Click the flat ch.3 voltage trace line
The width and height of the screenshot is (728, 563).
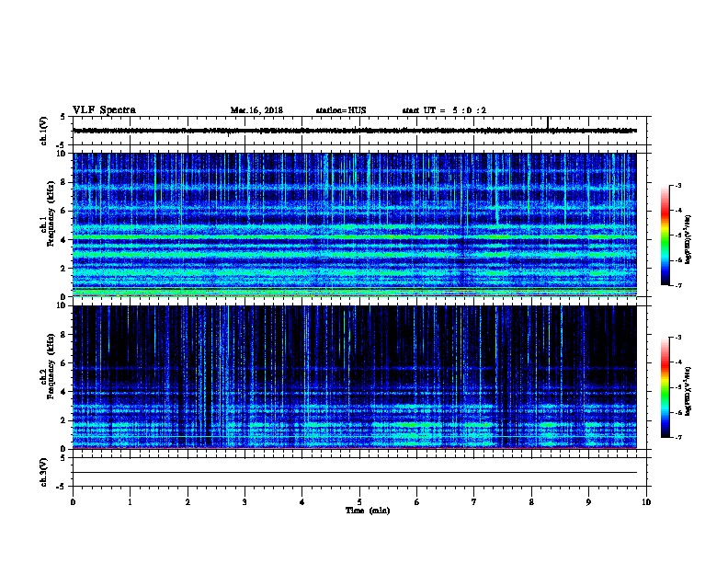pyautogui.click(x=355, y=473)
